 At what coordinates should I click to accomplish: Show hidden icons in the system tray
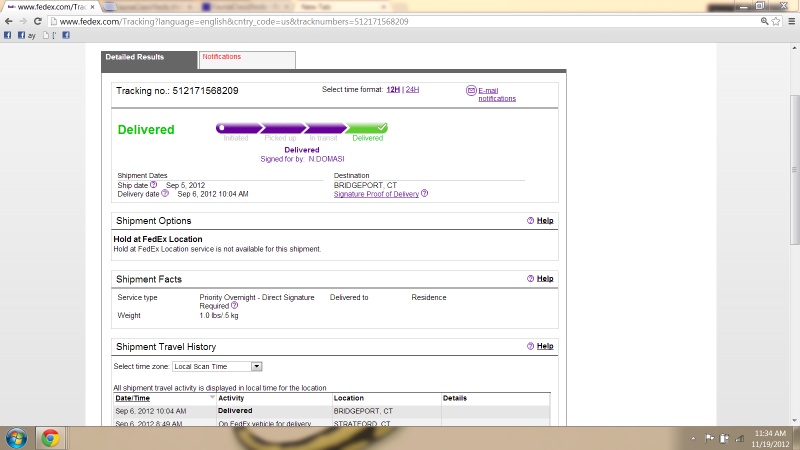(693, 438)
